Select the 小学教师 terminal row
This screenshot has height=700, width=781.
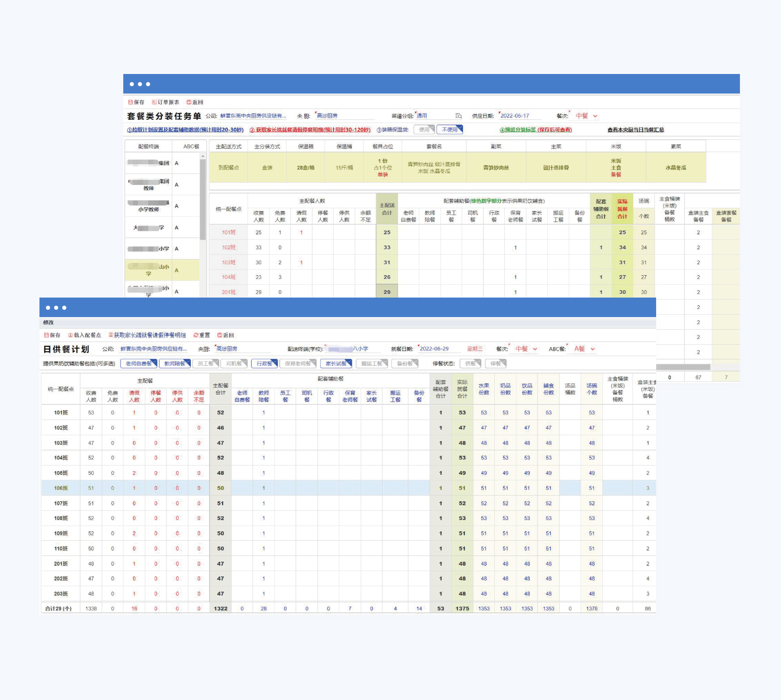(x=162, y=206)
